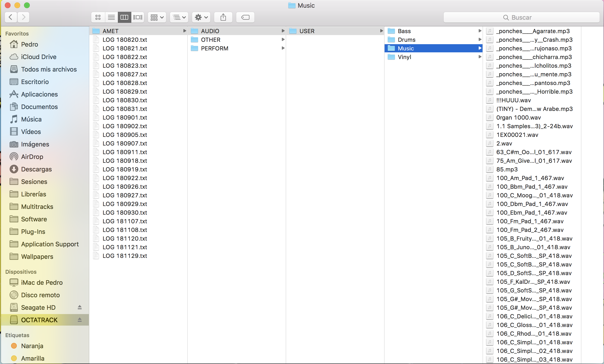Eject the Seagate HD drive

[80, 307]
